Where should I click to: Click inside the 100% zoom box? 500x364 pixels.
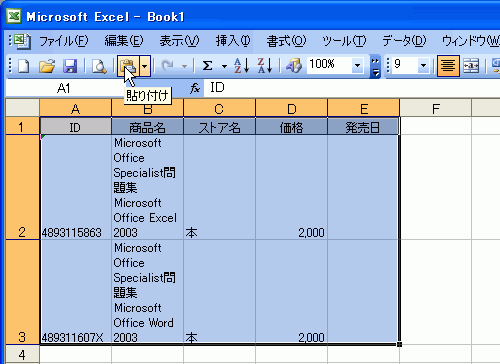pyautogui.click(x=329, y=65)
